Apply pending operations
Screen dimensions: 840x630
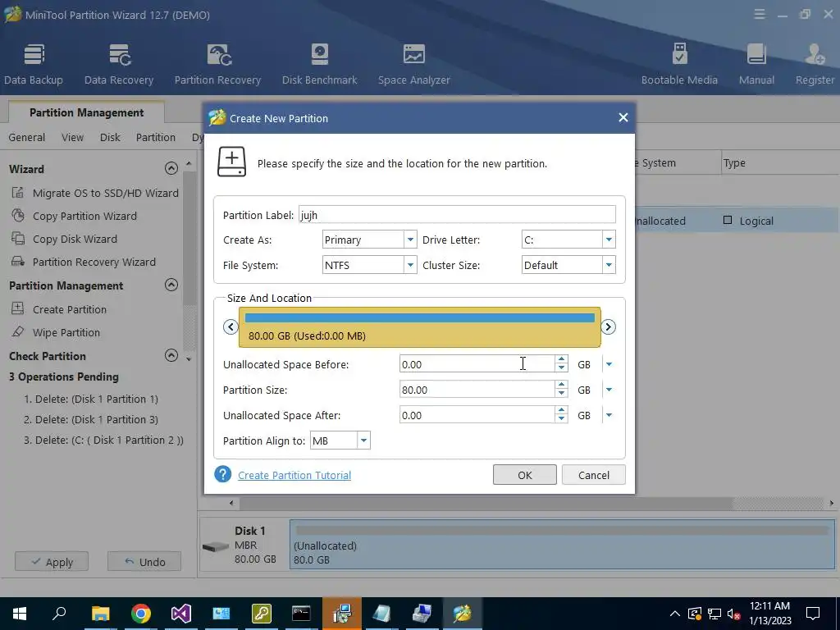click(x=52, y=561)
